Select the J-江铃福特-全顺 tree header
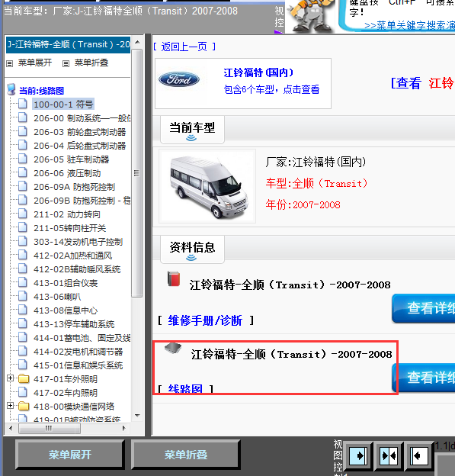 [x=69, y=44]
